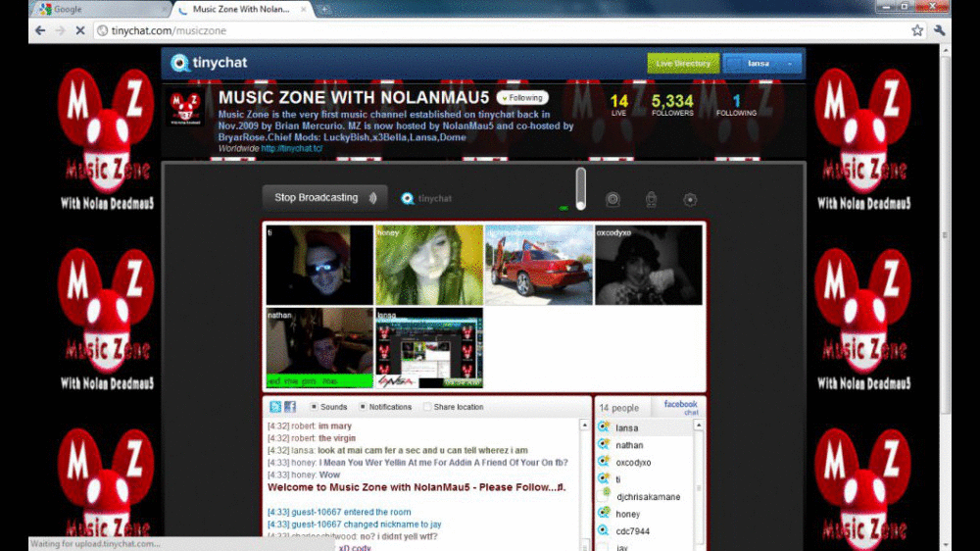
Task: Click the microphone icon in broadcast bar
Action: click(652, 199)
